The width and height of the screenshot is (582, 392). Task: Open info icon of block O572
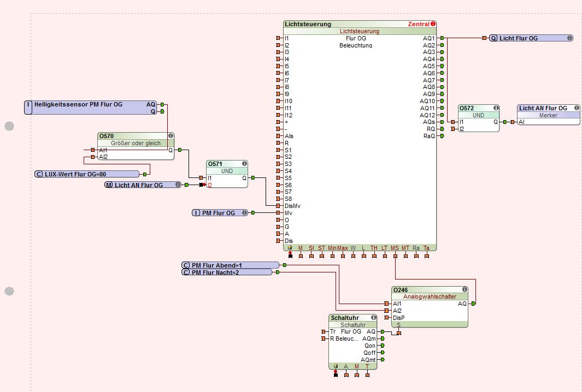[x=496, y=108]
